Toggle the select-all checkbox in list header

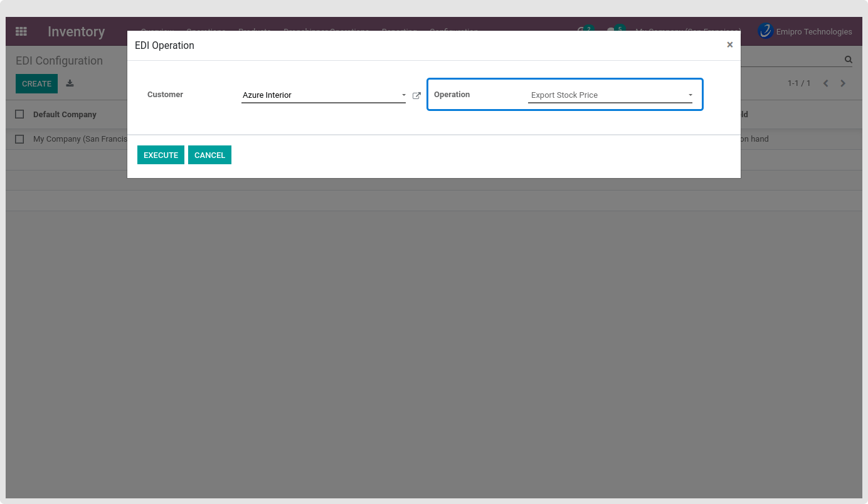(19, 114)
